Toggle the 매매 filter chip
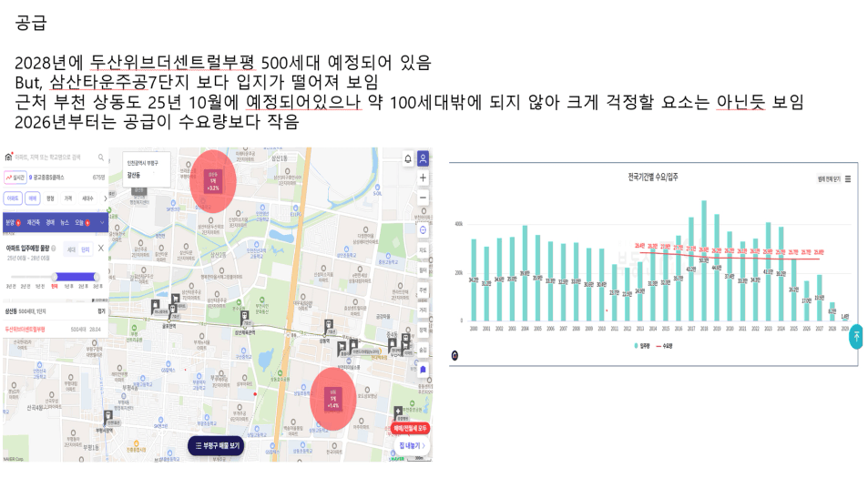The height and width of the screenshot is (478, 868). point(33,198)
